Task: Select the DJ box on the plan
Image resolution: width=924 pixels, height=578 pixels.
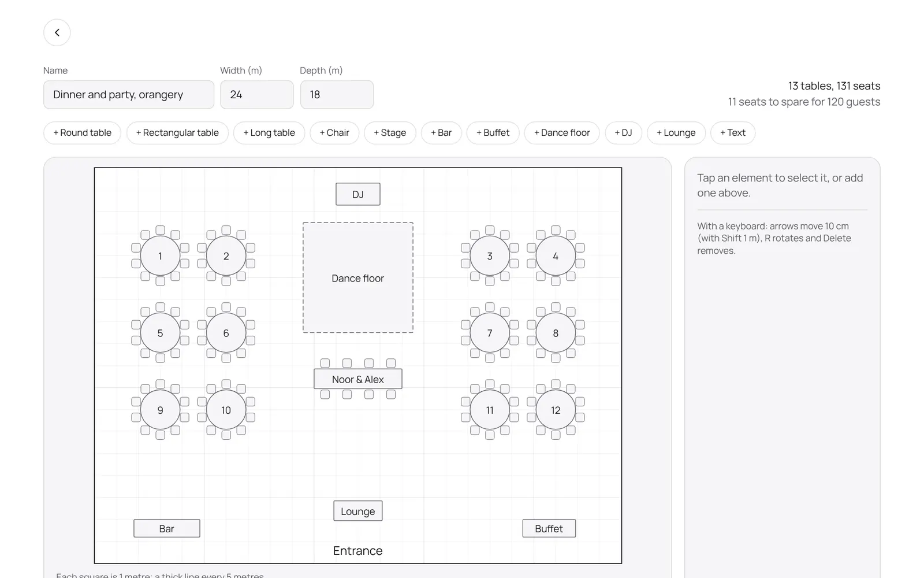Action: (x=358, y=194)
